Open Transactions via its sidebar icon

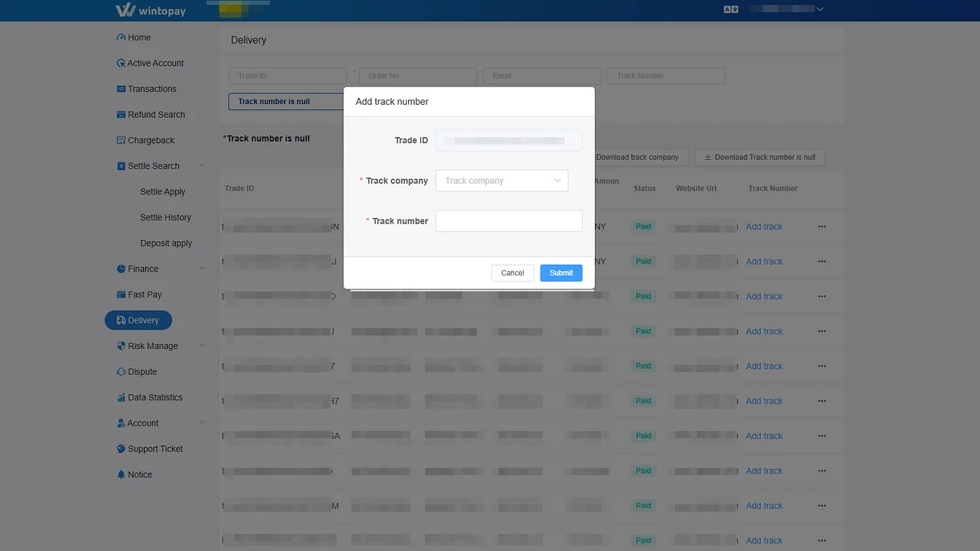pyautogui.click(x=122, y=89)
